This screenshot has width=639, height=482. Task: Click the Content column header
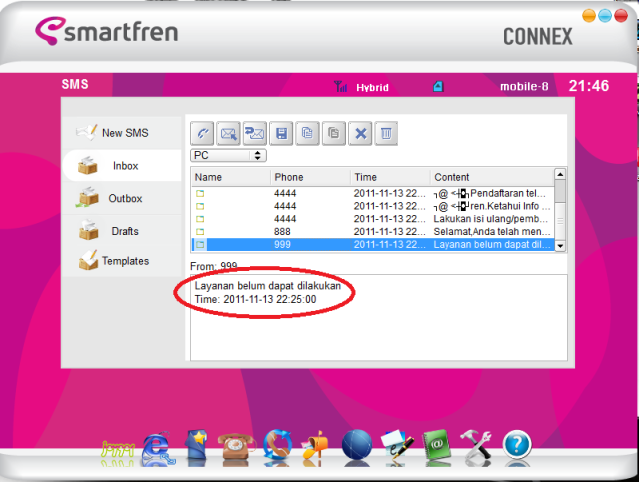point(492,177)
